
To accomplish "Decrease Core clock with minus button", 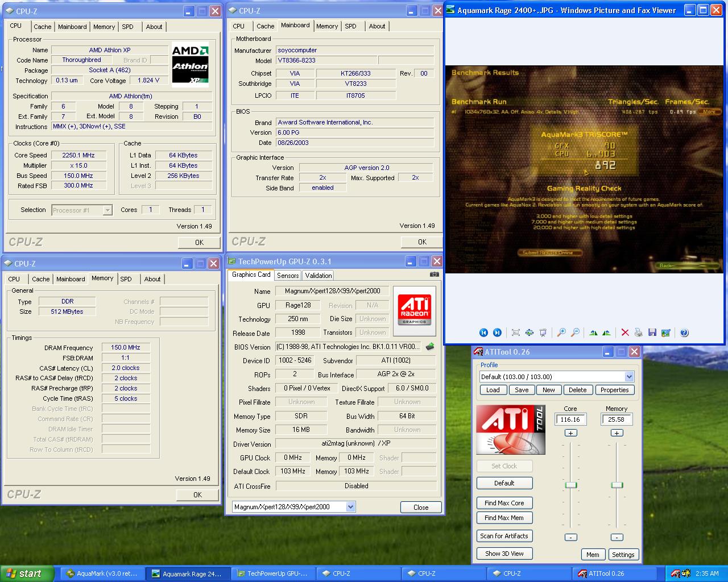I will pos(570,537).
